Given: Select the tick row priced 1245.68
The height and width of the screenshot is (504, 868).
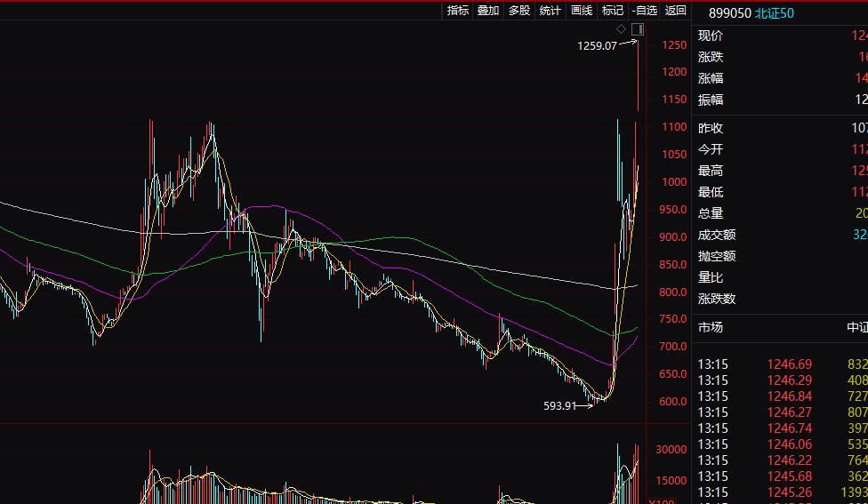Looking at the screenshot, I should 783,476.
